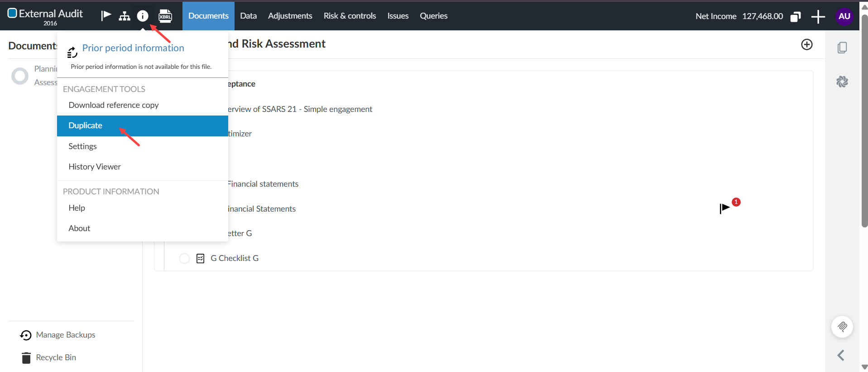Image resolution: width=868 pixels, height=372 pixels.
Task: Open Settings from the menu
Action: tap(143, 146)
